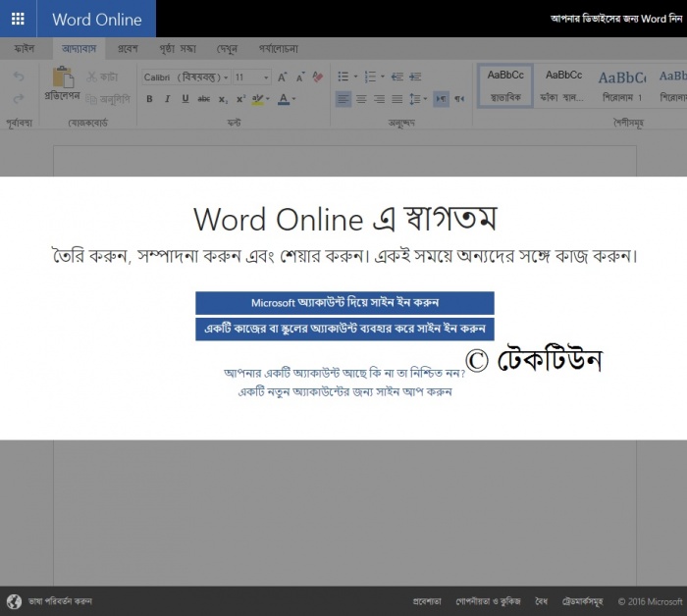Select the শিরোনাম 1 heading style
The image size is (687, 616).
(621, 85)
